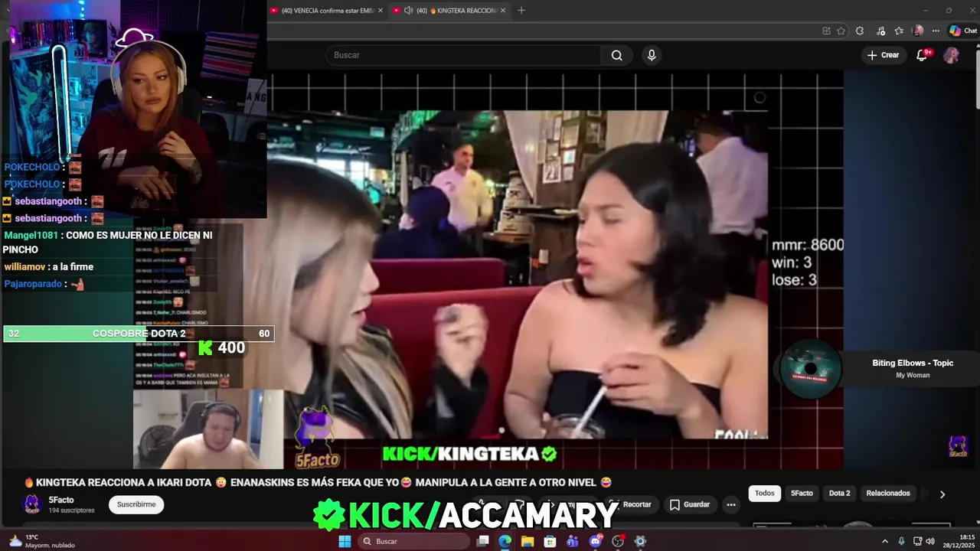Open Settings gear from taskbar

[641, 541]
